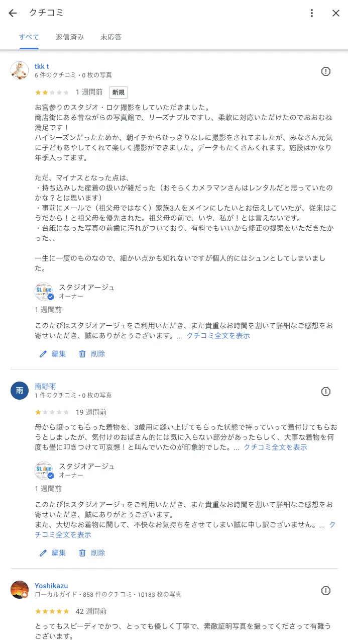Click the trash icon below 南野雨's reply
Screen dimensions: 348x644
tap(82, 553)
